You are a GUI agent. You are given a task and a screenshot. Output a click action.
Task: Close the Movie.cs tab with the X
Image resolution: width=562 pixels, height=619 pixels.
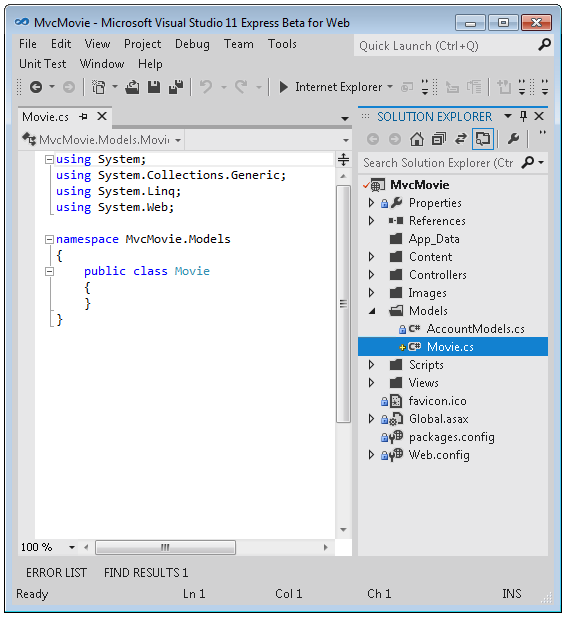(102, 116)
